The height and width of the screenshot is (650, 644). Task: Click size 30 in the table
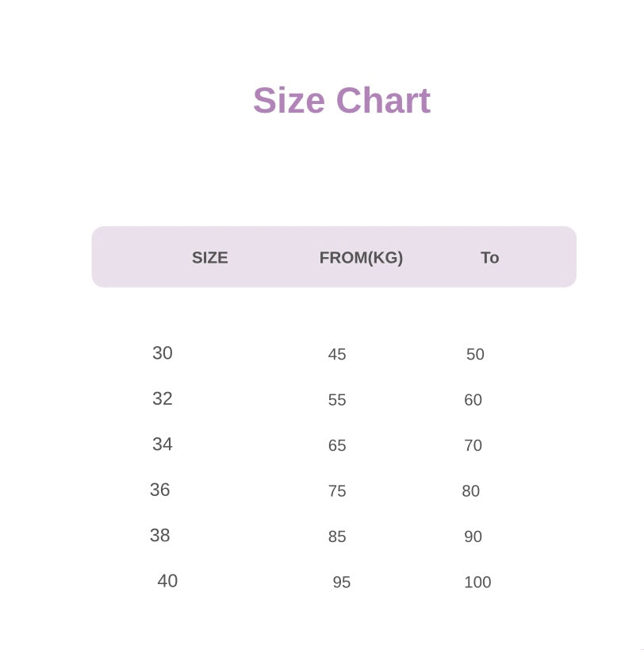[x=163, y=353]
